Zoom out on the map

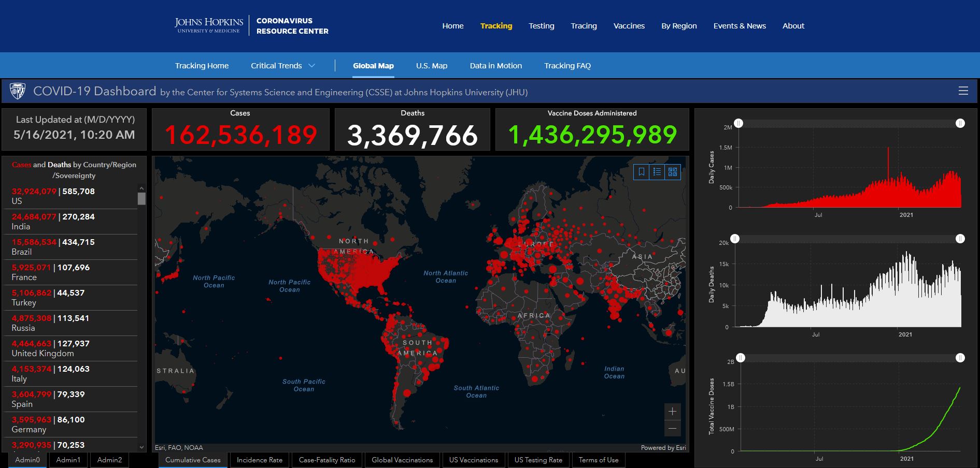[672, 428]
